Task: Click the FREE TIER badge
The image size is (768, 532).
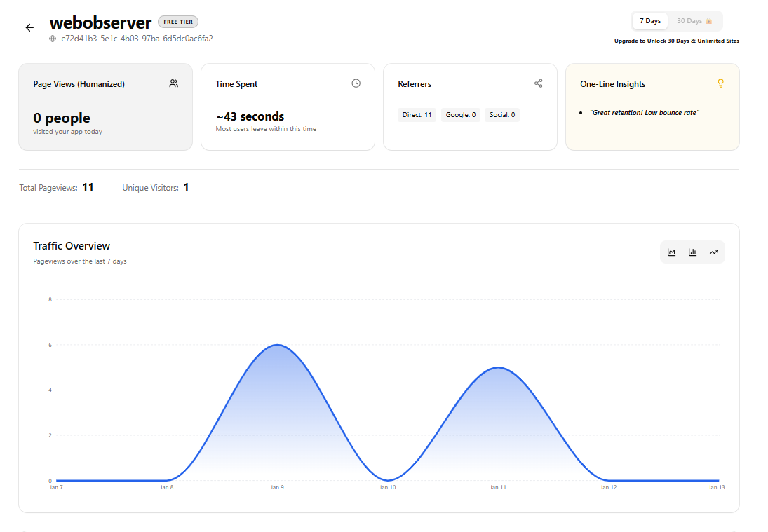Action: (x=177, y=22)
